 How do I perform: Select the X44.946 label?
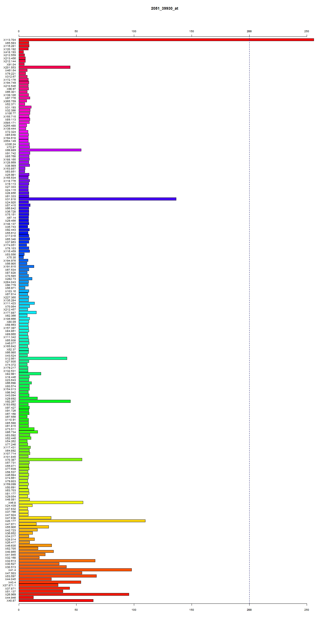pyautogui.click(x=10, y=598)
